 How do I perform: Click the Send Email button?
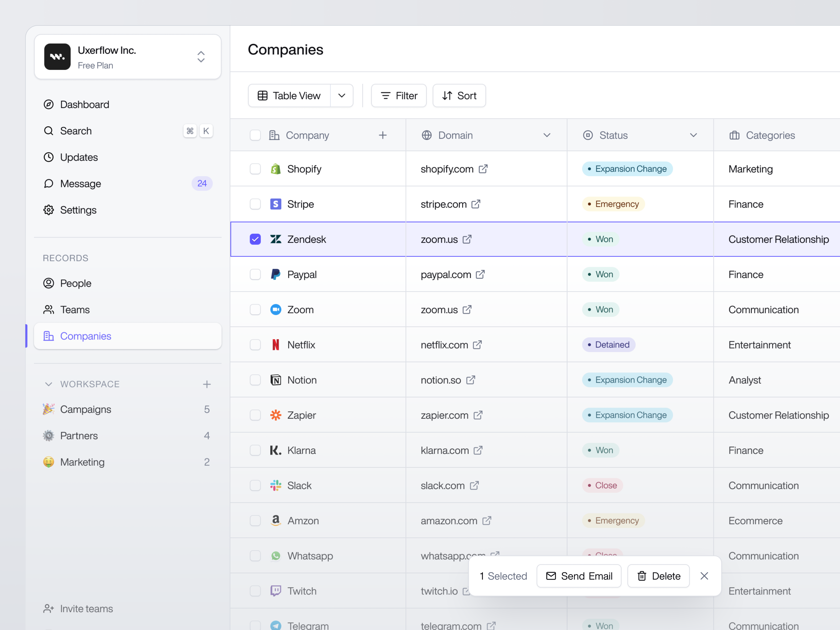pos(579,576)
